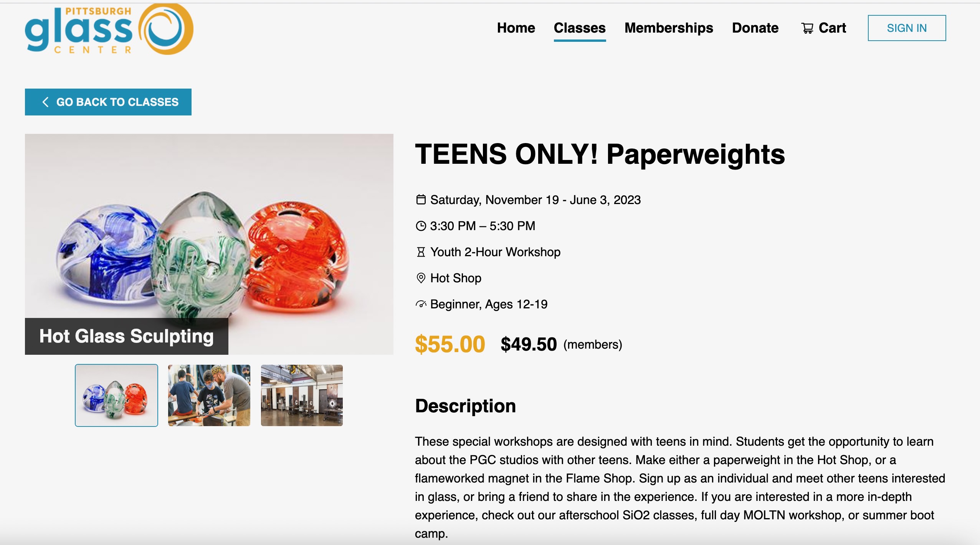This screenshot has height=545, width=980.
Task: Click the Hot Glass Sculpting category label
Action: pyautogui.click(x=127, y=336)
